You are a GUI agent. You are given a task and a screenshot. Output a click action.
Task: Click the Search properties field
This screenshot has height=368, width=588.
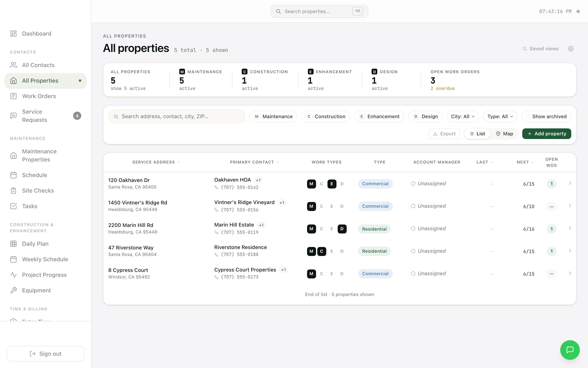tap(319, 11)
